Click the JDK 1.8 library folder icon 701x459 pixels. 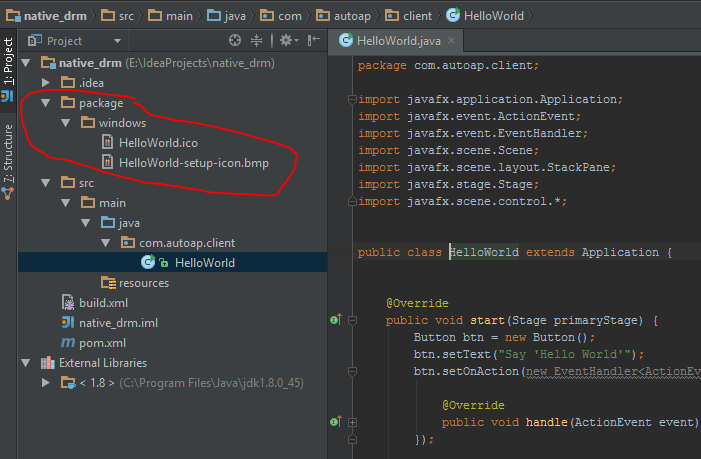[68, 383]
